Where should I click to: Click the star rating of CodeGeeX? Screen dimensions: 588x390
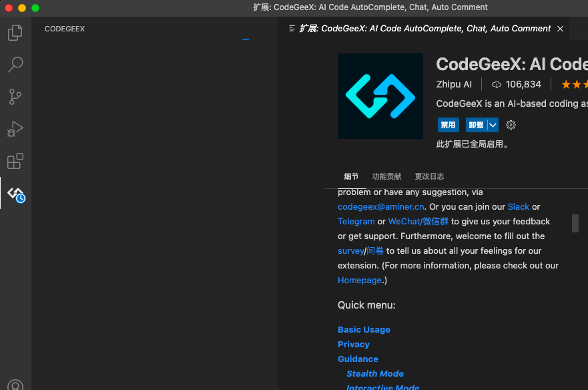[574, 84]
